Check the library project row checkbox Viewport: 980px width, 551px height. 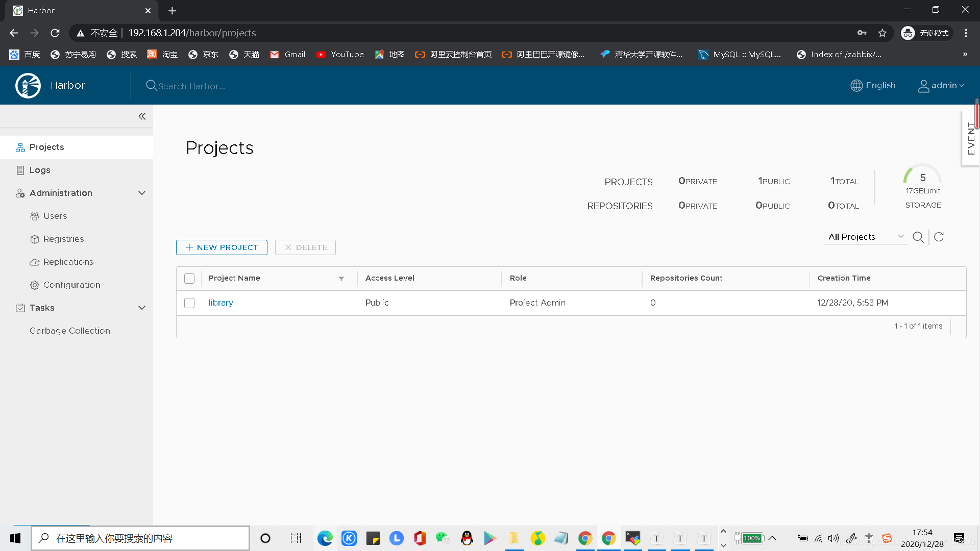click(189, 303)
